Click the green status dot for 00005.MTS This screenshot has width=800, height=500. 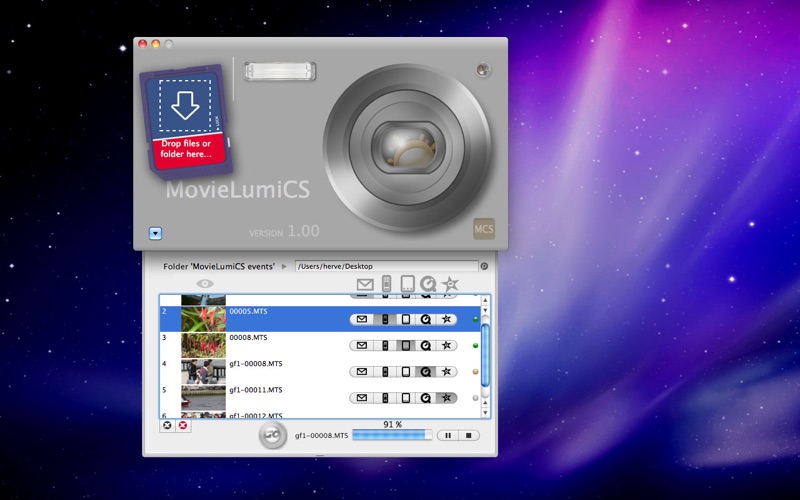tap(476, 319)
